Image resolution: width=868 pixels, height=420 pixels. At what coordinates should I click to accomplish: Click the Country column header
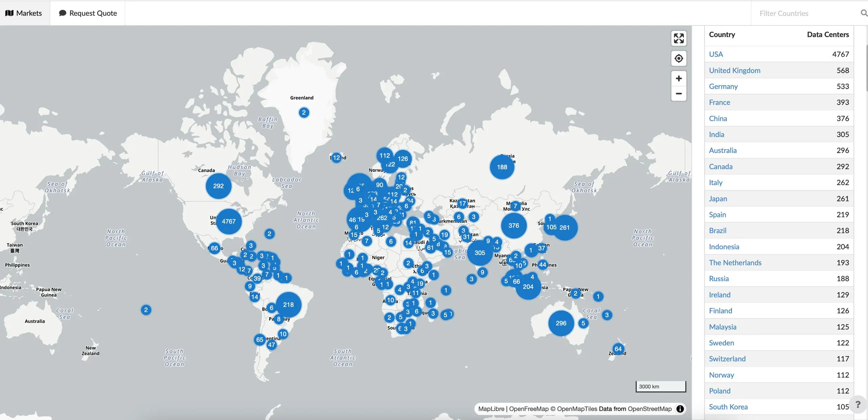click(722, 35)
